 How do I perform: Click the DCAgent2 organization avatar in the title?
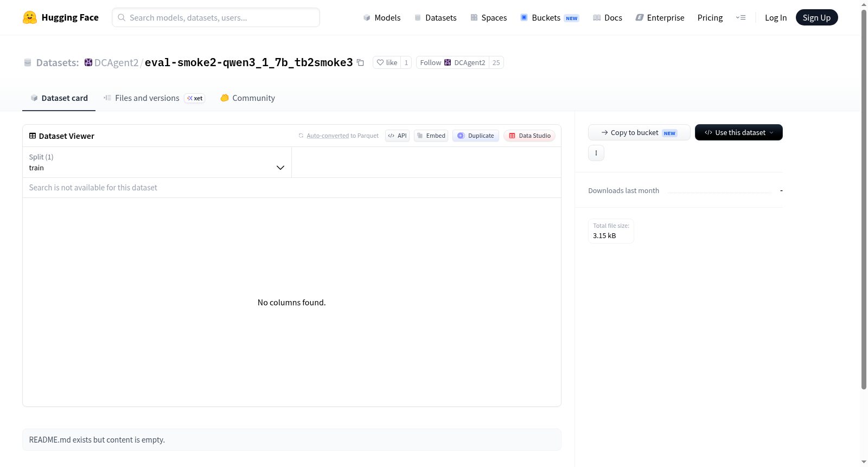(x=88, y=62)
